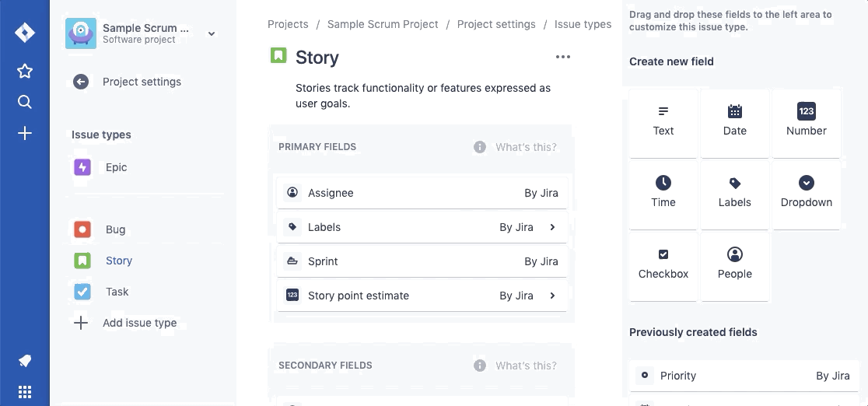Select the Dropdown field type card
The width and height of the screenshot is (868, 406).
click(x=806, y=195)
